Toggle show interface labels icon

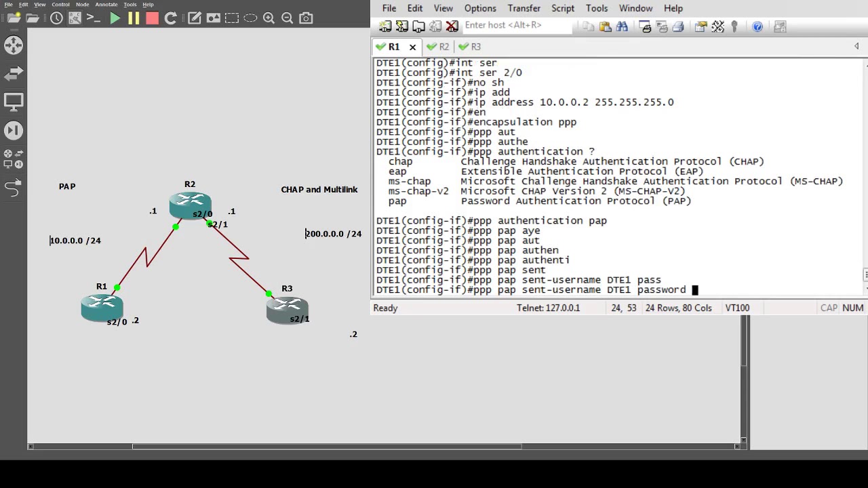tap(75, 18)
